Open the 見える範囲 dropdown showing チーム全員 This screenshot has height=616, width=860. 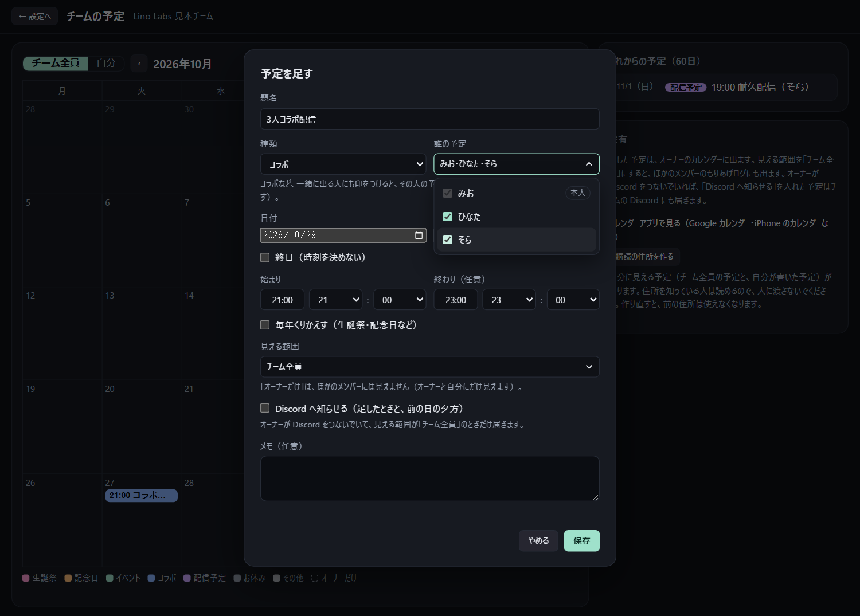430,367
